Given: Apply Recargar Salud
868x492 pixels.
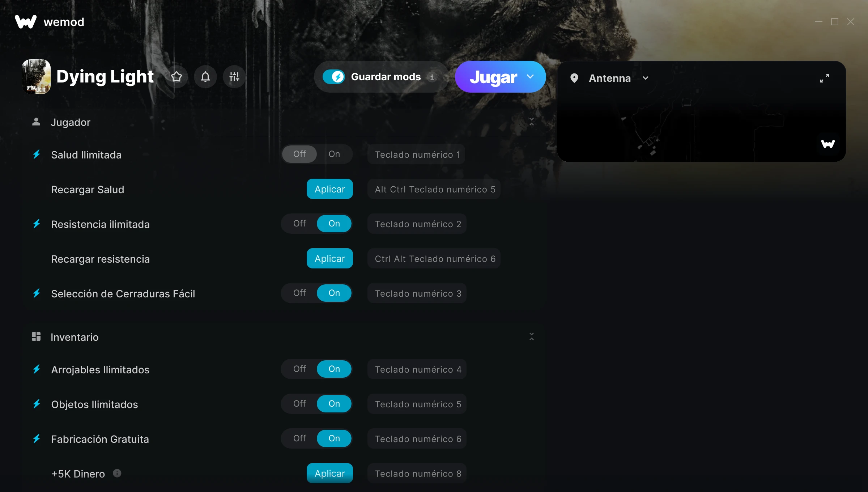Looking at the screenshot, I should [330, 189].
